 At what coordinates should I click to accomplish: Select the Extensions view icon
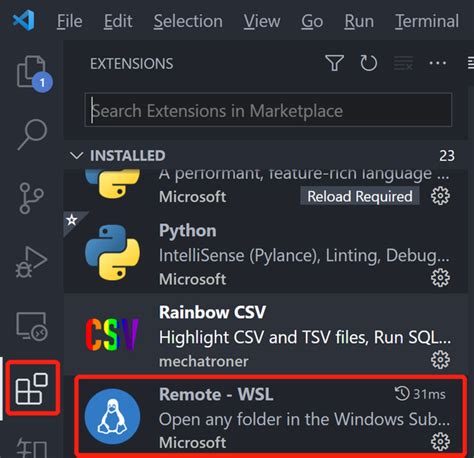[x=32, y=389]
